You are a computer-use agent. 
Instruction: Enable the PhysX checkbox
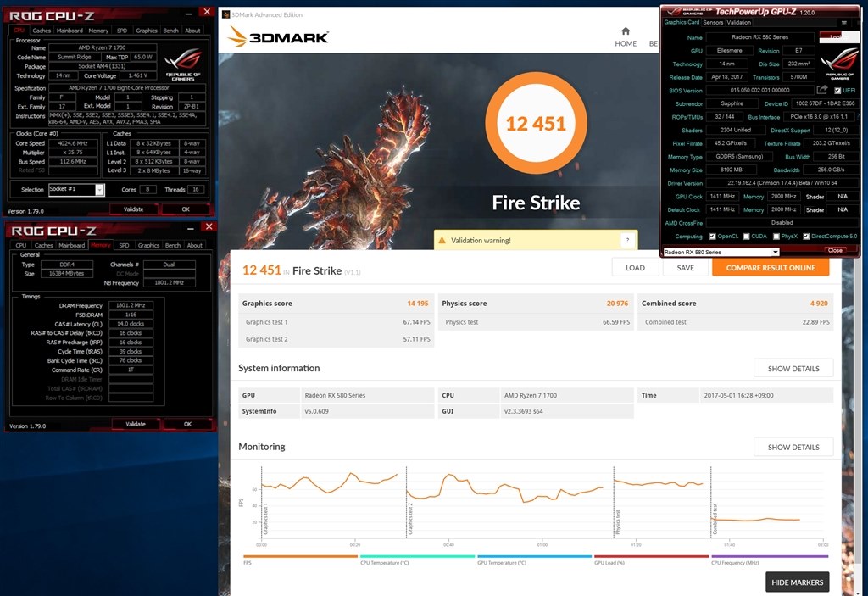776,237
